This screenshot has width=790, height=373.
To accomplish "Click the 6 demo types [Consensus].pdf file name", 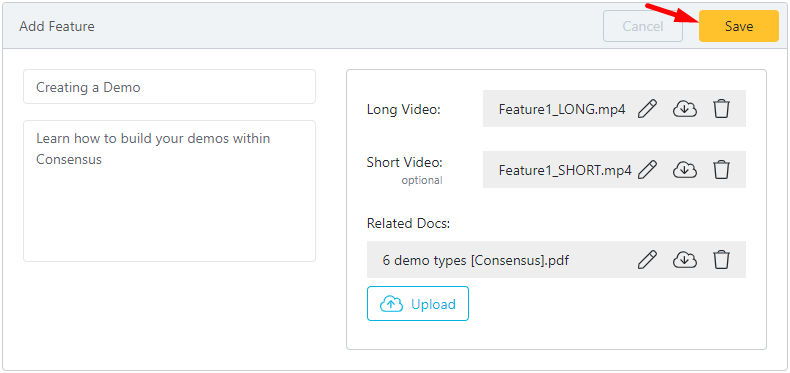I will coord(476,261).
